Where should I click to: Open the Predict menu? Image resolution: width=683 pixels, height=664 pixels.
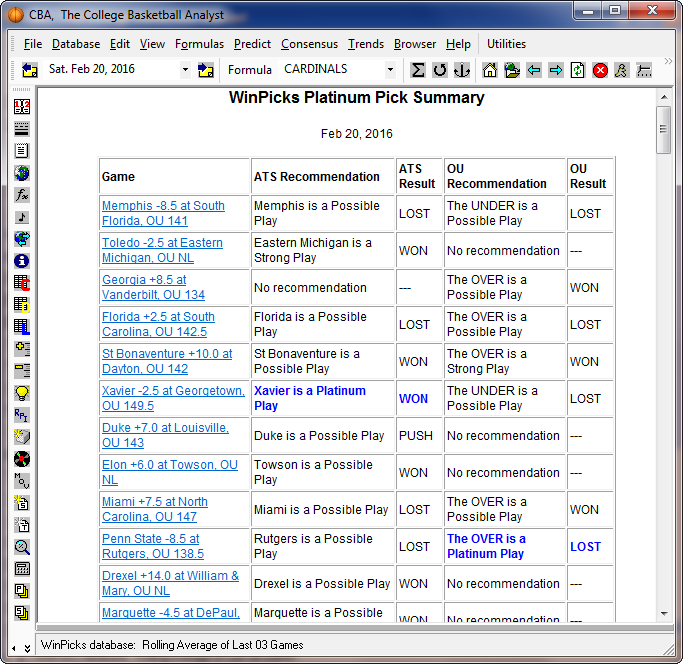pyautogui.click(x=252, y=44)
